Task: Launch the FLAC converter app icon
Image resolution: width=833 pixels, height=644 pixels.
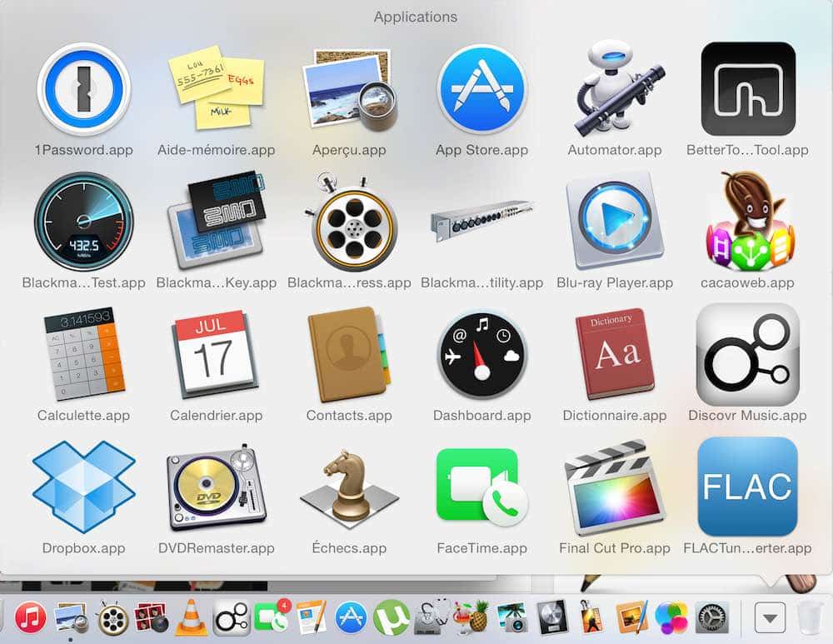Action: click(748, 487)
